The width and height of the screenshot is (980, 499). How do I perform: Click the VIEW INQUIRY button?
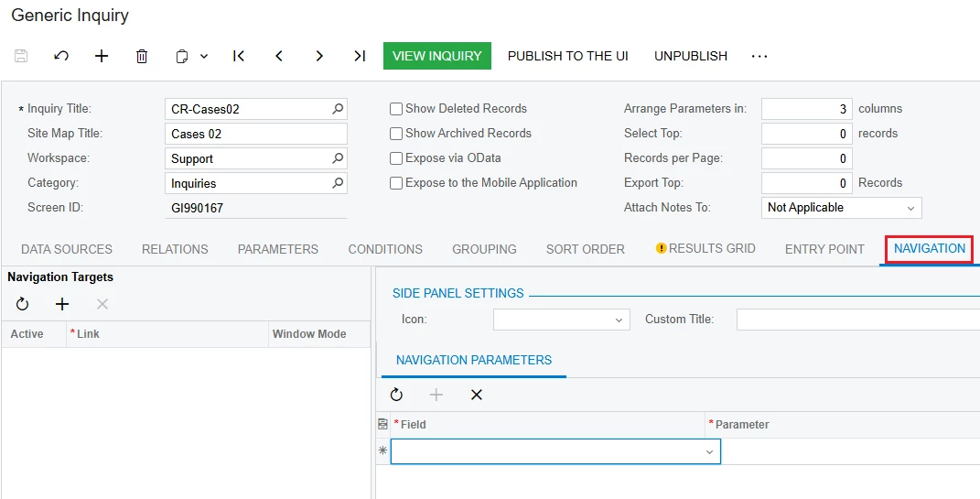(x=436, y=56)
